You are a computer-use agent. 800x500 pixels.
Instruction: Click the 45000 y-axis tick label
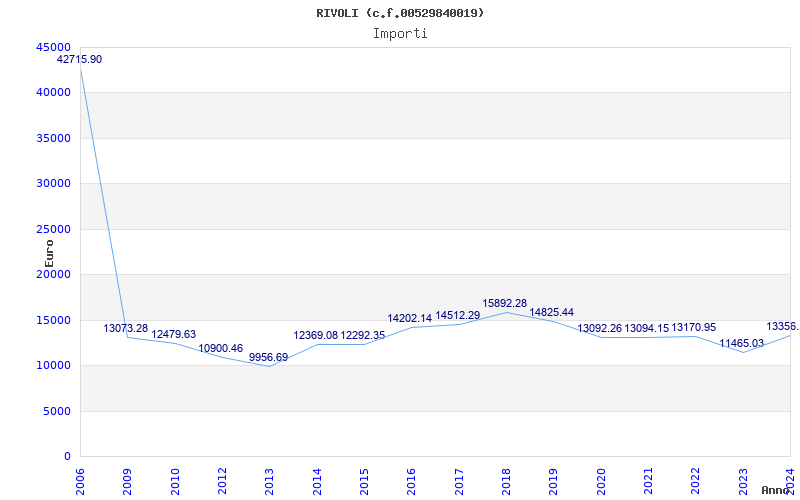pyautogui.click(x=54, y=47)
